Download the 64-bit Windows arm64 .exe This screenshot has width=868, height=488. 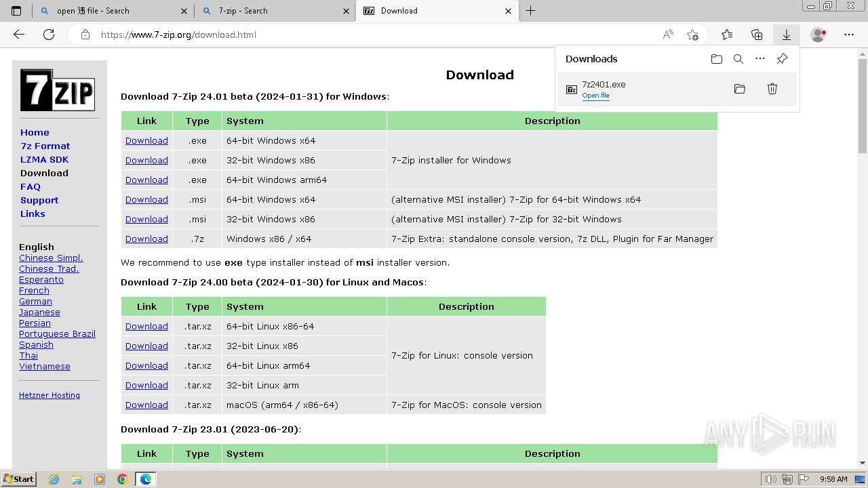click(x=146, y=180)
